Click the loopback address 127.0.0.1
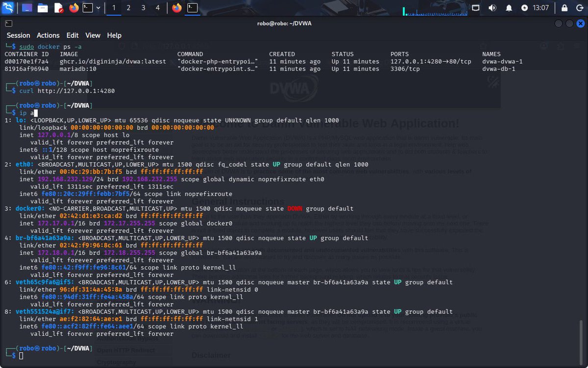This screenshot has height=368, width=588. tap(54, 135)
